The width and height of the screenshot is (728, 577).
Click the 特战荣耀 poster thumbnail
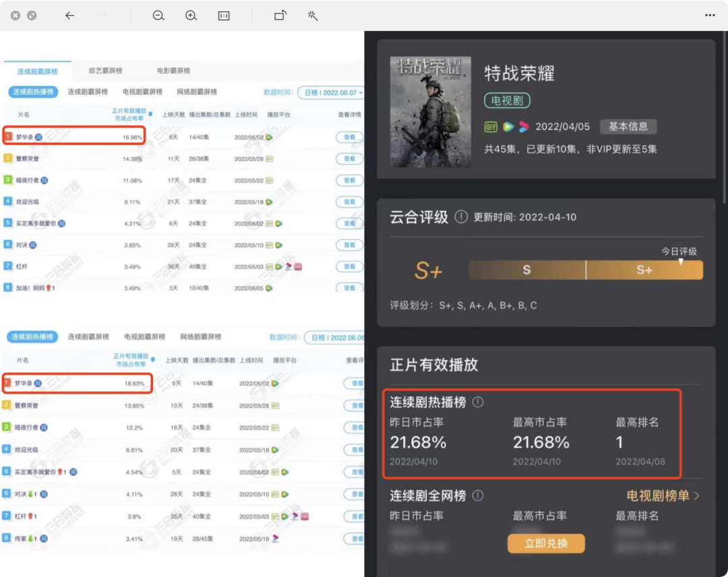(x=430, y=111)
